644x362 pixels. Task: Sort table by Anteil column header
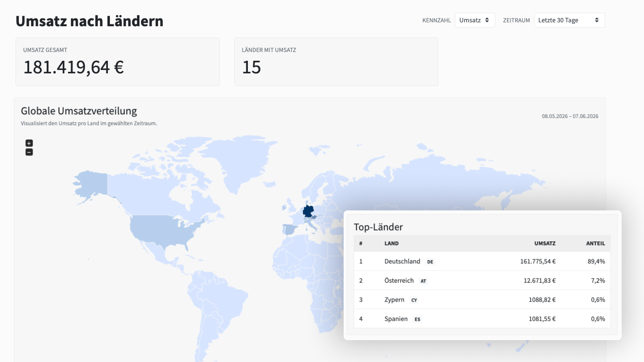point(595,243)
